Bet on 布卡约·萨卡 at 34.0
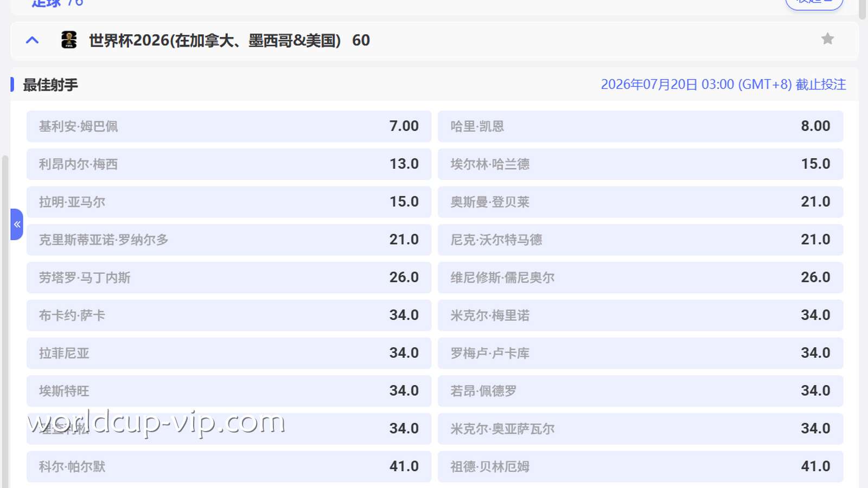Viewport: 868px width, 488px height. click(x=228, y=315)
